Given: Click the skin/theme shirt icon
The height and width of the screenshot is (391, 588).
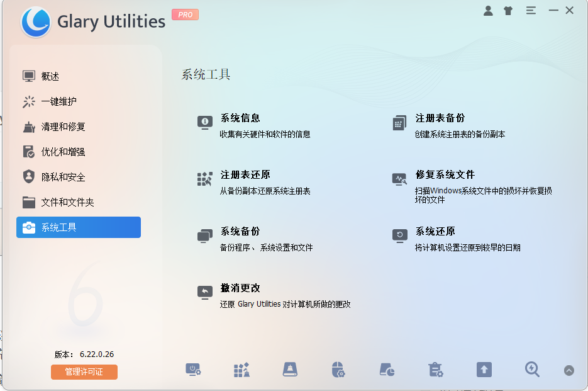Looking at the screenshot, I should tap(508, 10).
